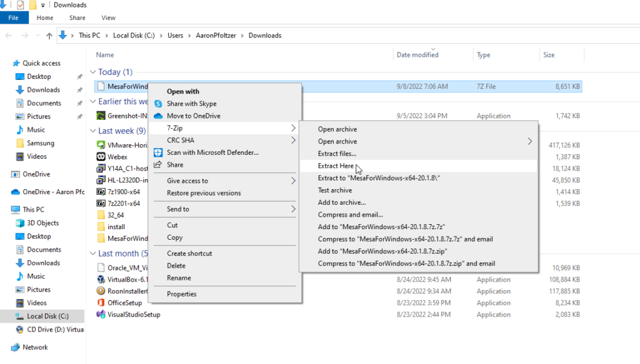This screenshot has height=364, width=640.
Task: Click the 7z1900-x64 installer icon
Action: pyautogui.click(x=101, y=192)
